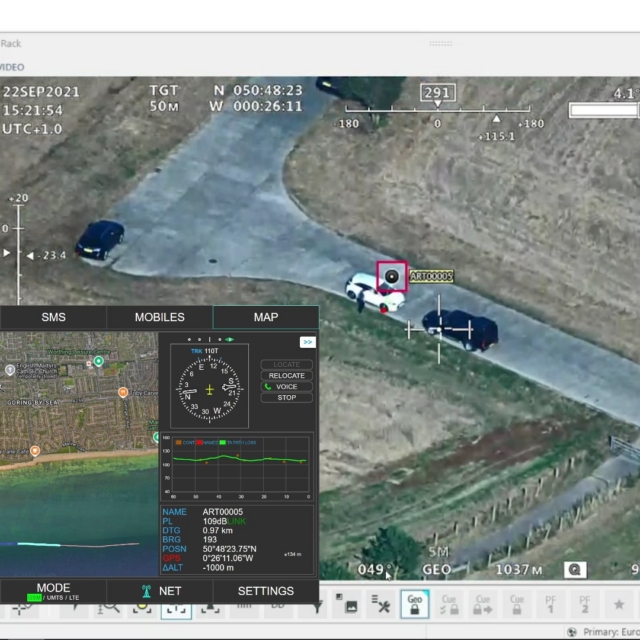The image size is (640, 640).
Task: Click the Cue lock-arrow icon
Action: tap(483, 604)
